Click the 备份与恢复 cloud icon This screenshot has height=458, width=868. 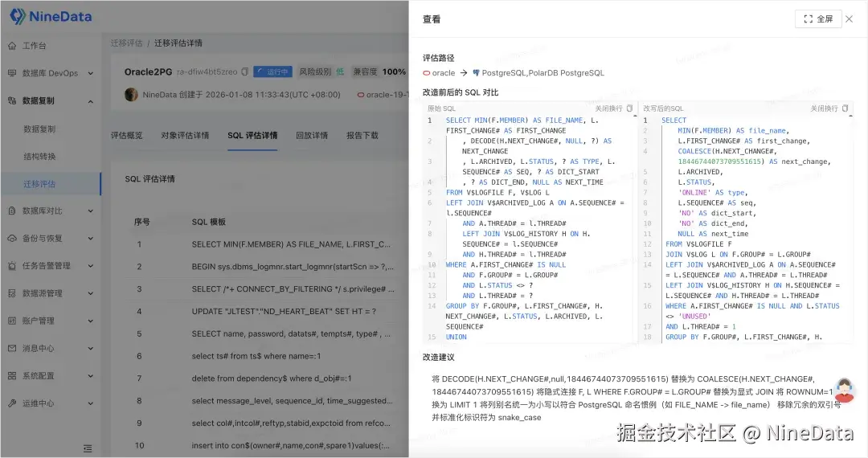tap(12, 239)
